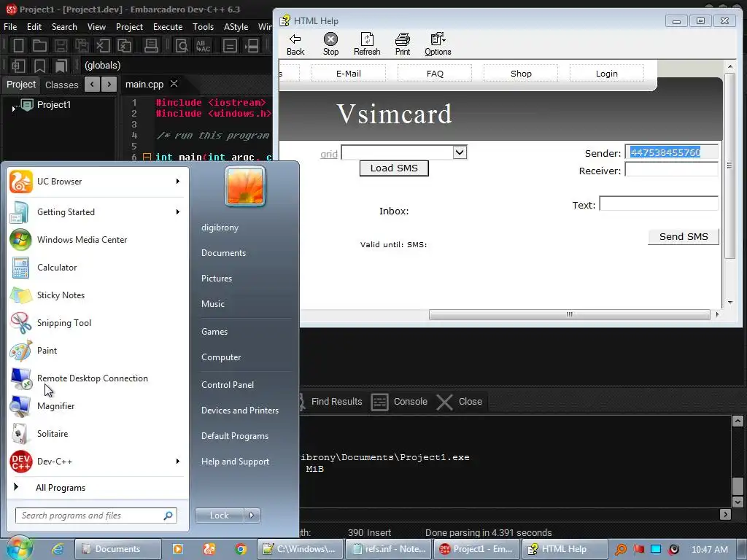Click the console panel scroll down arrow

tap(738, 502)
